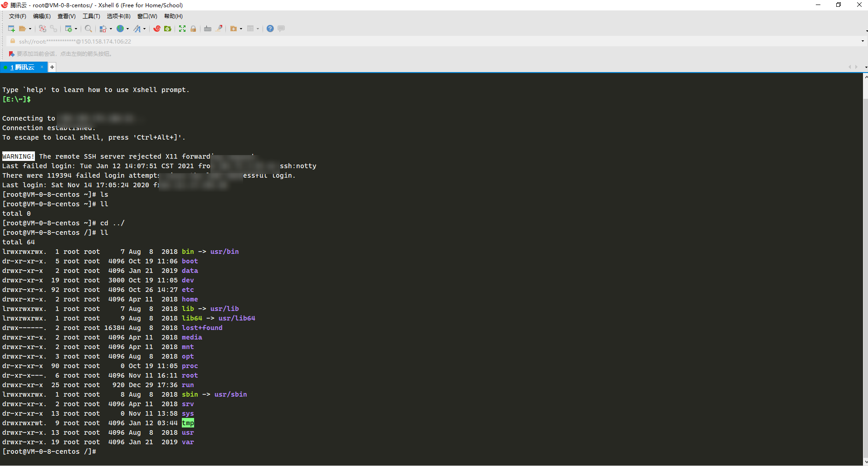Image resolution: width=868 pixels, height=466 pixels.
Task: Click the Open session folder icon
Action: (22, 29)
